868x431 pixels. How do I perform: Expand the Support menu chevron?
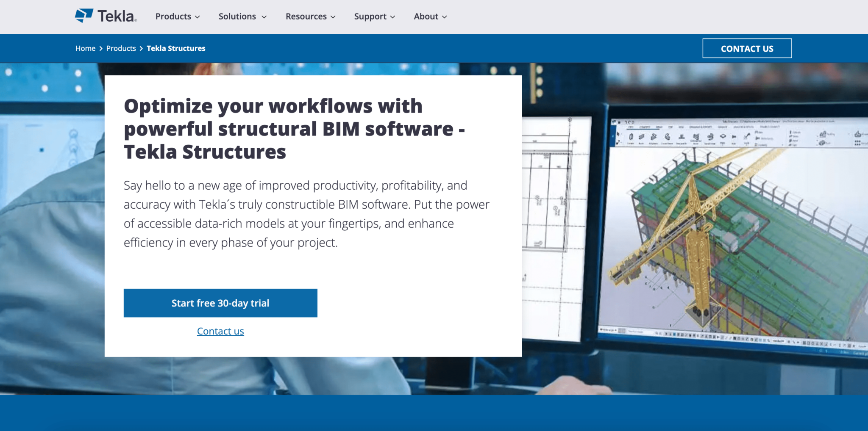pyautogui.click(x=392, y=17)
